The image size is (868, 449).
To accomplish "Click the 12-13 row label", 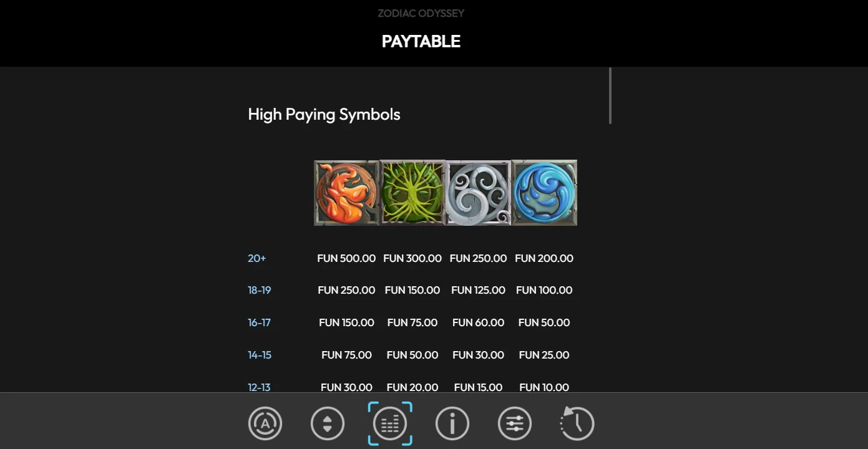I will pos(260,387).
